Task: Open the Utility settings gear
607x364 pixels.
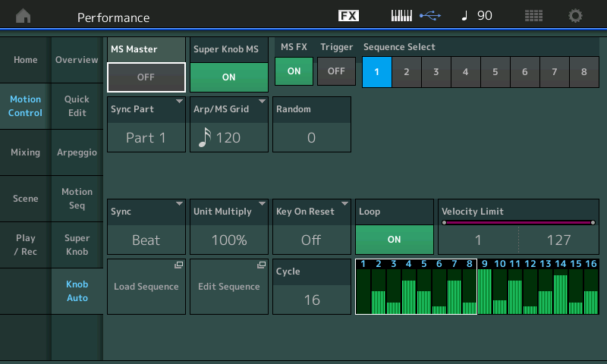Action: pos(576,16)
